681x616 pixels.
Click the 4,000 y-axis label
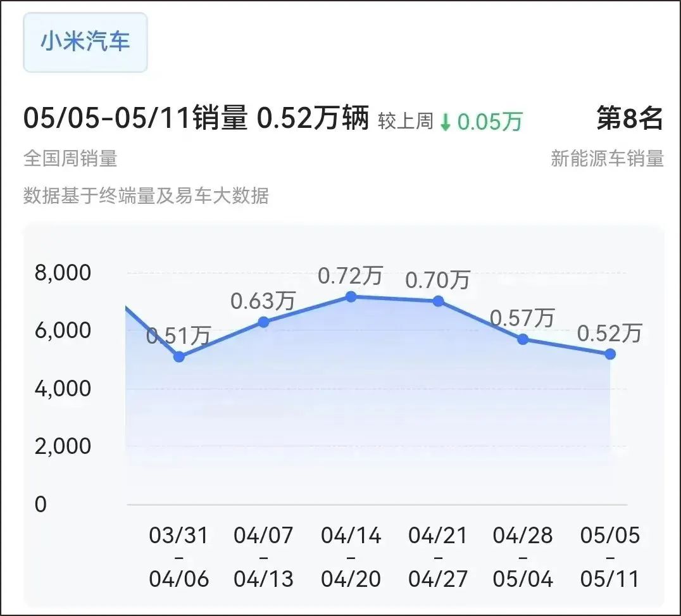pos(63,388)
